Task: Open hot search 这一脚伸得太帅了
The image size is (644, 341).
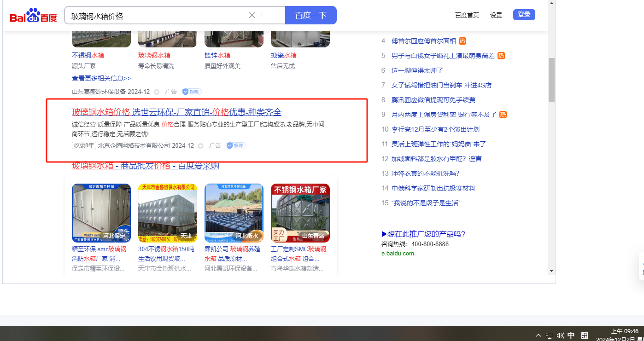Action: (417, 70)
